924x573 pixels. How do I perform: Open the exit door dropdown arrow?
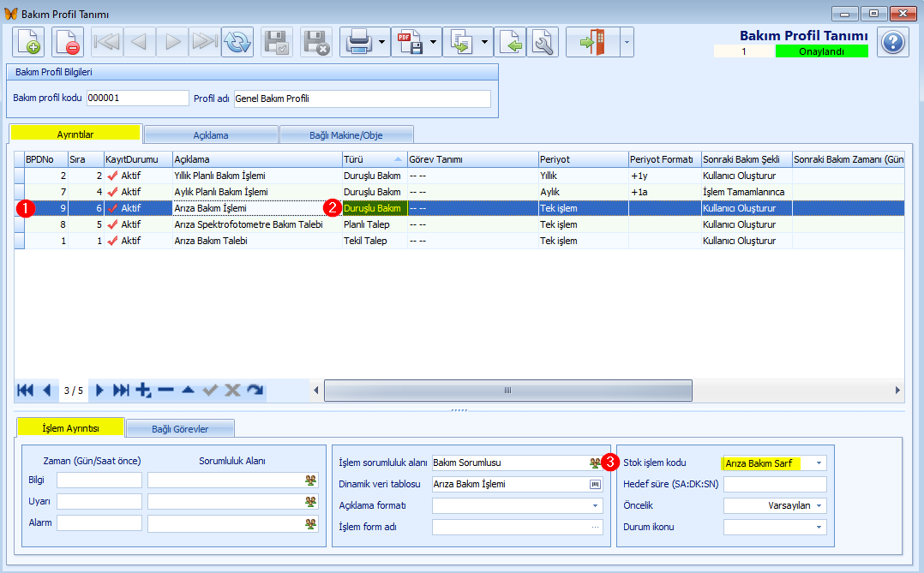(x=627, y=43)
